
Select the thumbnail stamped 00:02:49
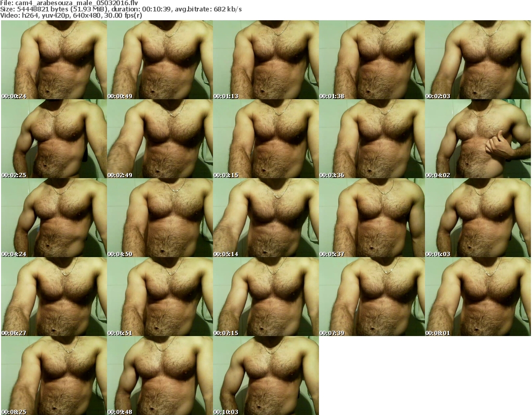pos(160,139)
